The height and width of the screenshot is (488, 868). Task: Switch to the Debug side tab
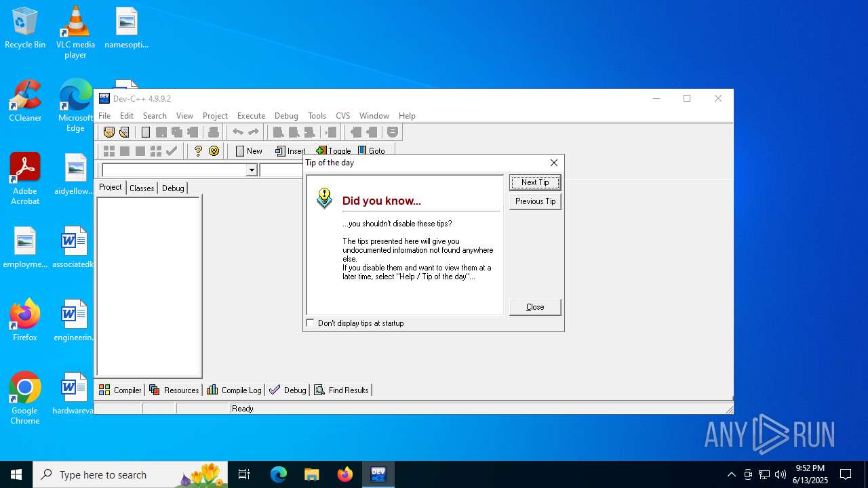173,188
